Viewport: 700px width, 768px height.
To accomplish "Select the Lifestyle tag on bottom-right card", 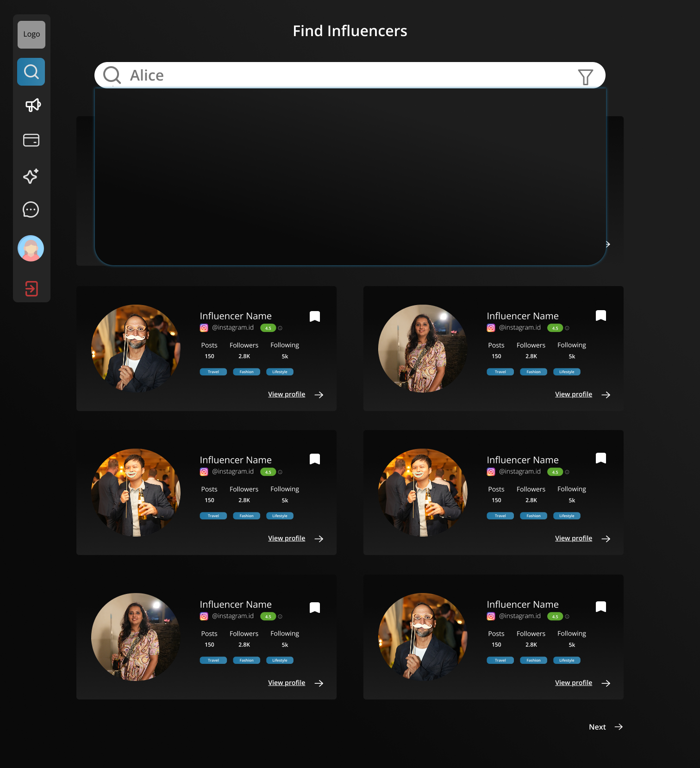I will tap(567, 660).
